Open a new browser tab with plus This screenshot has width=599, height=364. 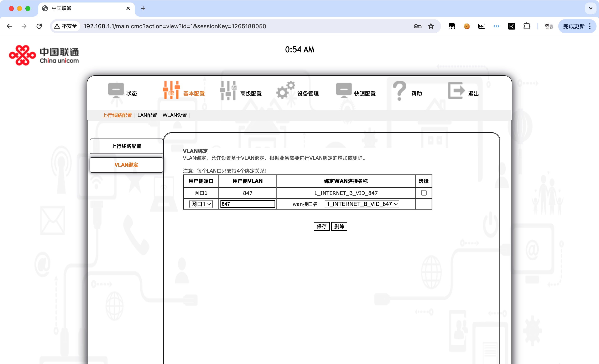(143, 8)
